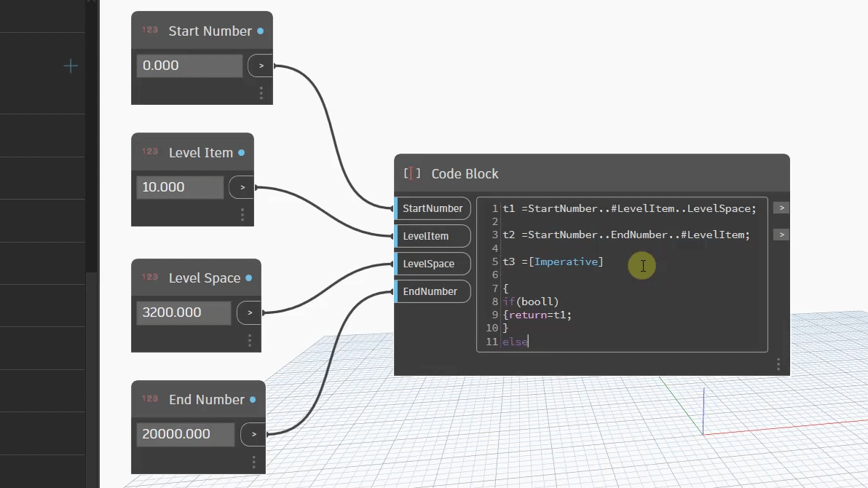Place cursor in code line t1 definition
868x488 pixels.
(x=629, y=208)
